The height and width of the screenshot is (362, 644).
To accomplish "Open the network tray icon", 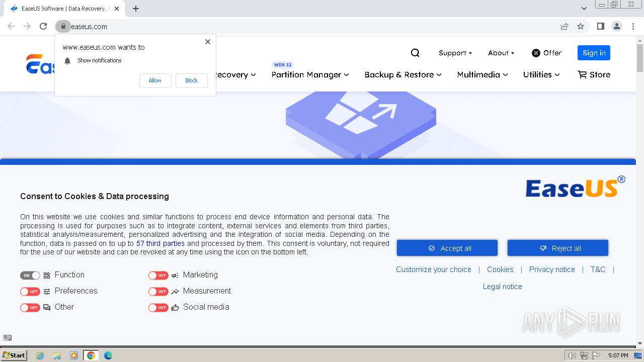I will click(x=584, y=355).
